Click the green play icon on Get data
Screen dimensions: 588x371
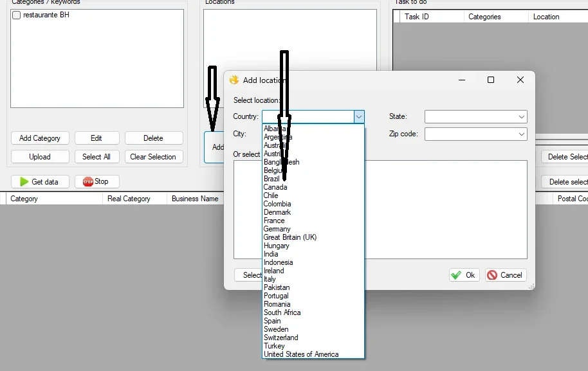[24, 182]
